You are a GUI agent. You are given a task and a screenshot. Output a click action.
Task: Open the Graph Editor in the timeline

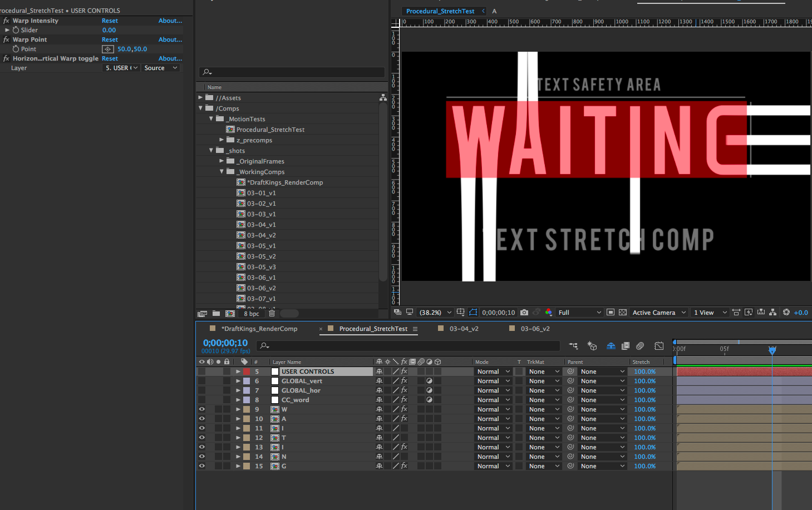[659, 346]
